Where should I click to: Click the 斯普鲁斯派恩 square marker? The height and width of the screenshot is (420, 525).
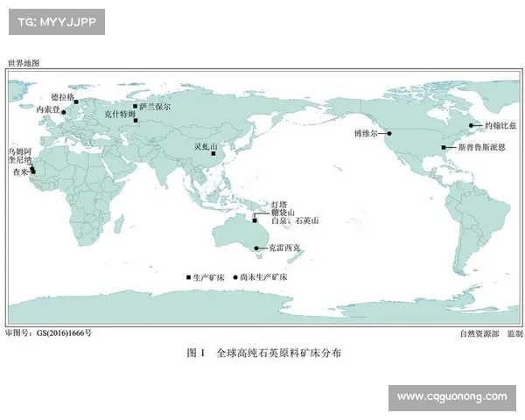tap(444, 148)
